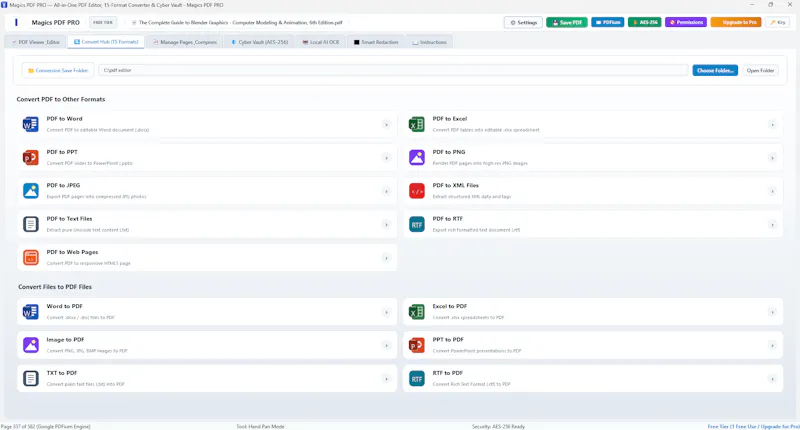This screenshot has height=430, width=800.
Task: Expand the Word to PDF chevron
Action: [x=386, y=312]
